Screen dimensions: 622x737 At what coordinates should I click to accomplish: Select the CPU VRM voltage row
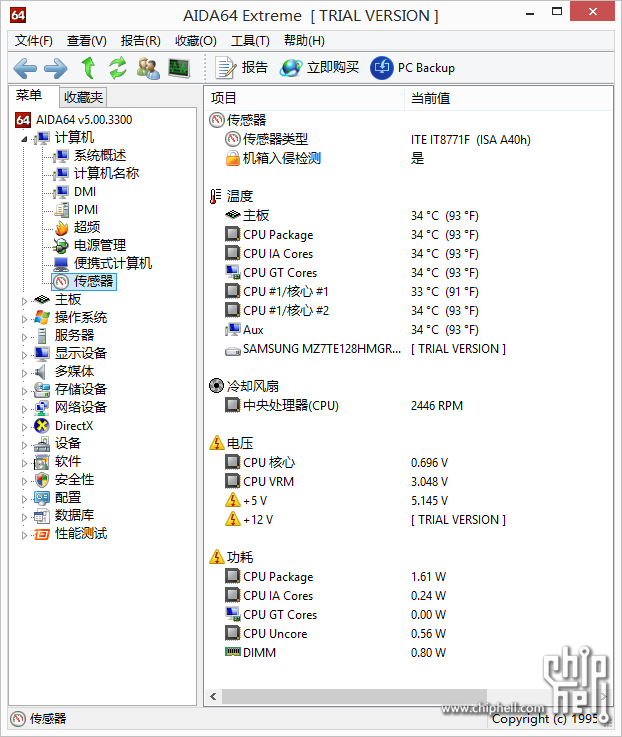point(409,481)
